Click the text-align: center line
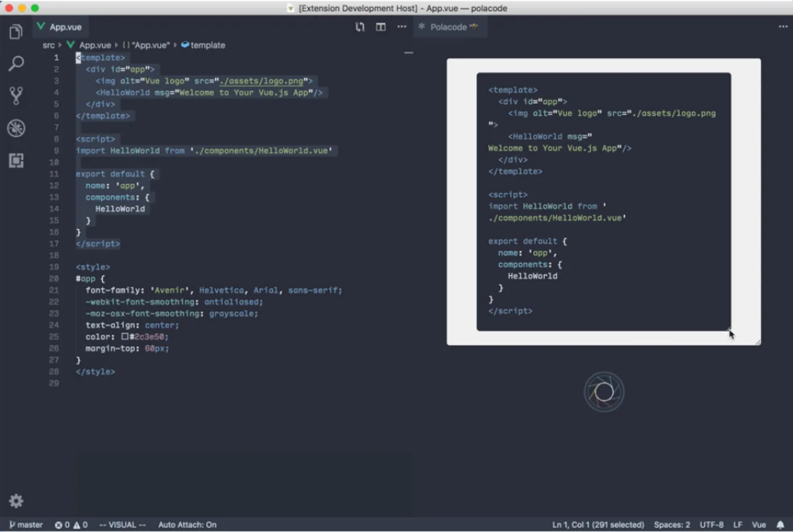Image resolution: width=793 pixels, height=532 pixels. [132, 325]
